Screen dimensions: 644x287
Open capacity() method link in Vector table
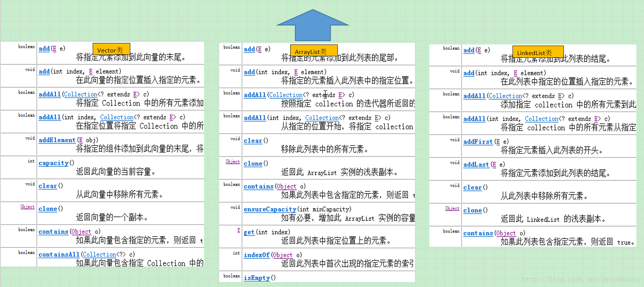pyautogui.click(x=54, y=163)
